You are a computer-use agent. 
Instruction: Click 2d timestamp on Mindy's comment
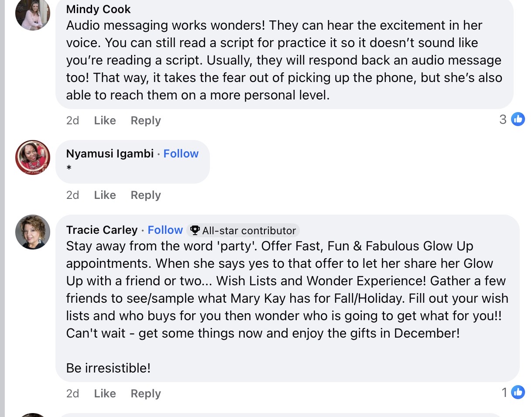pos(72,120)
